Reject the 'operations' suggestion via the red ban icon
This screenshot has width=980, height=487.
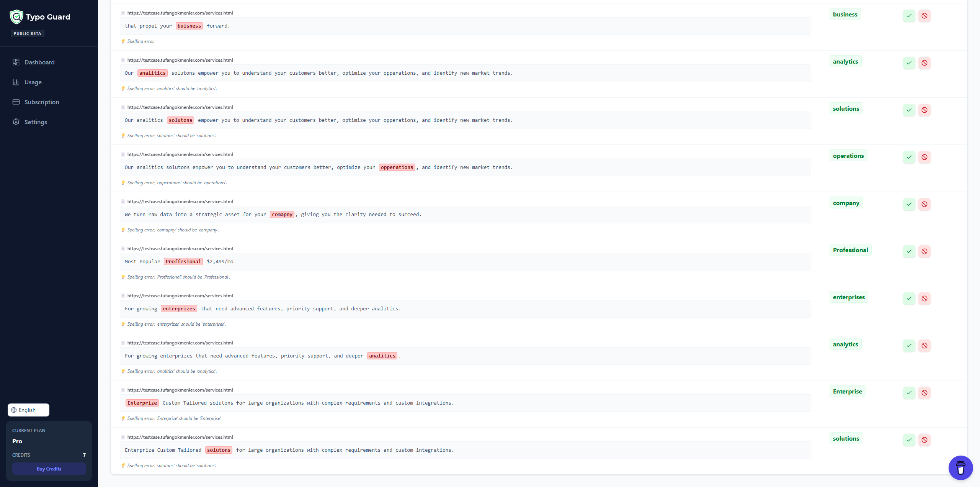click(x=924, y=157)
